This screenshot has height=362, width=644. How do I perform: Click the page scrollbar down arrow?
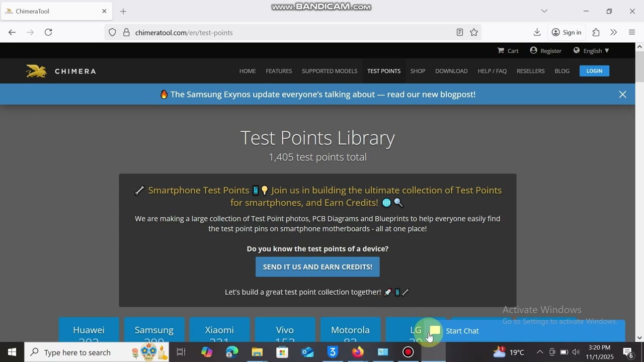tap(639, 338)
